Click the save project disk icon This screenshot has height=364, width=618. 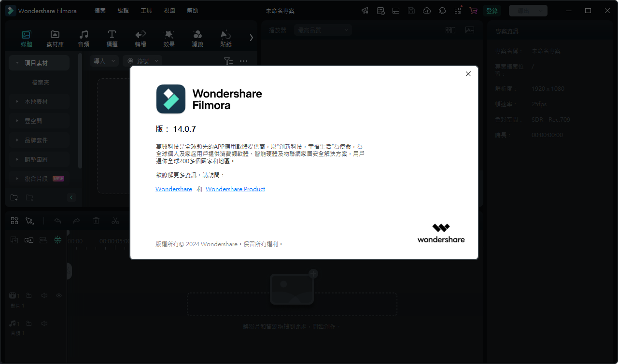click(x=411, y=11)
